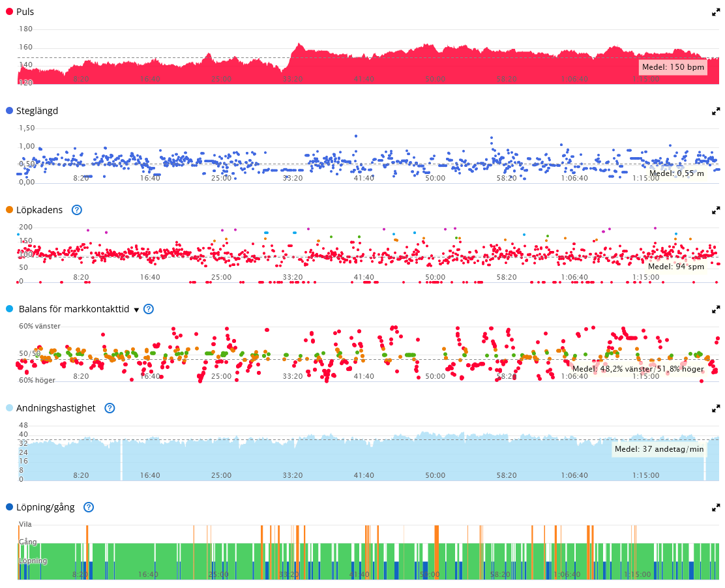This screenshot has height=588, width=725.
Task: Open help for Balans för markkontakttid
Action: 149,309
